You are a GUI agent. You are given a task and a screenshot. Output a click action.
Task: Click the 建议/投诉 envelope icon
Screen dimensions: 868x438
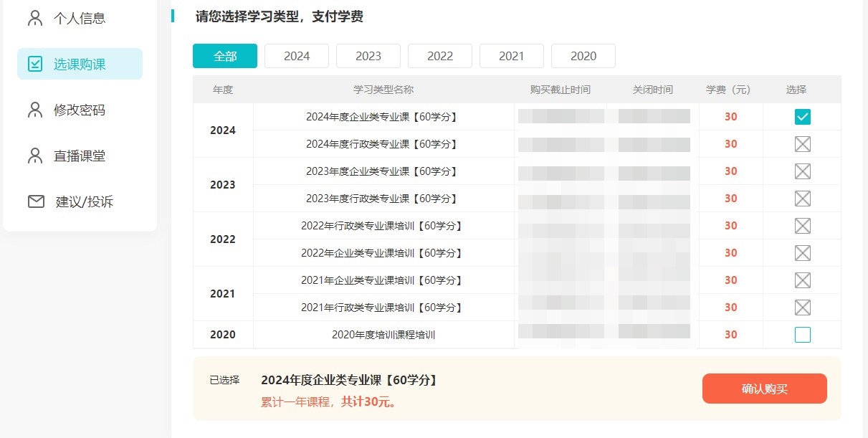pos(36,201)
